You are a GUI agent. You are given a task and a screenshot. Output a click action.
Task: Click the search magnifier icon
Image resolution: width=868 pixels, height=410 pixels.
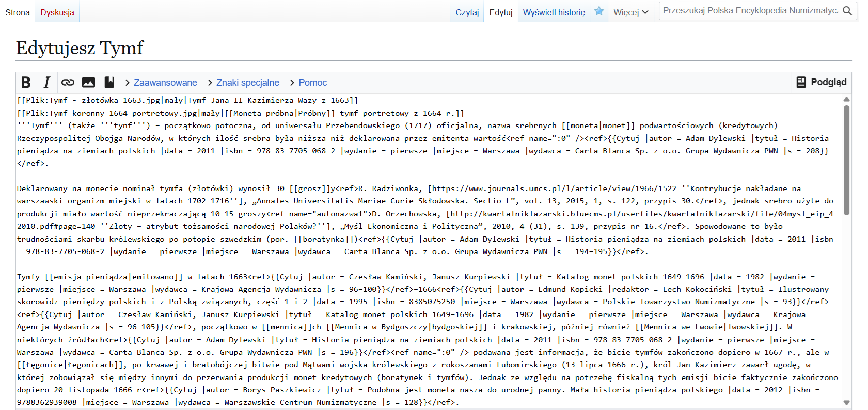pos(847,11)
